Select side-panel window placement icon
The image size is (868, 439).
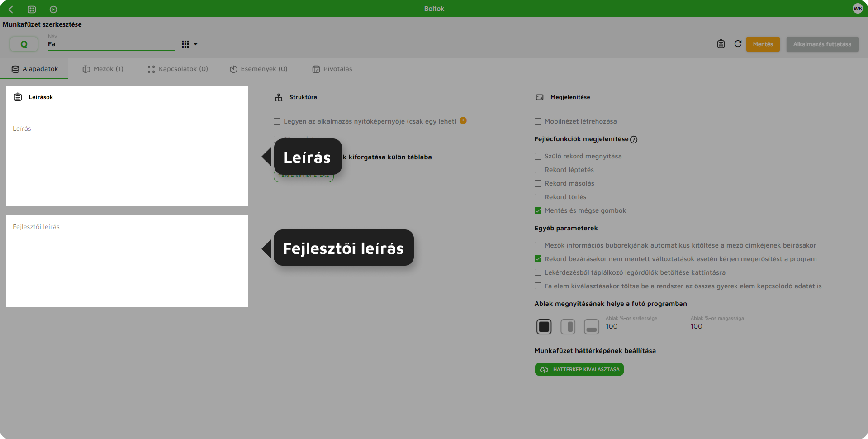pos(568,326)
